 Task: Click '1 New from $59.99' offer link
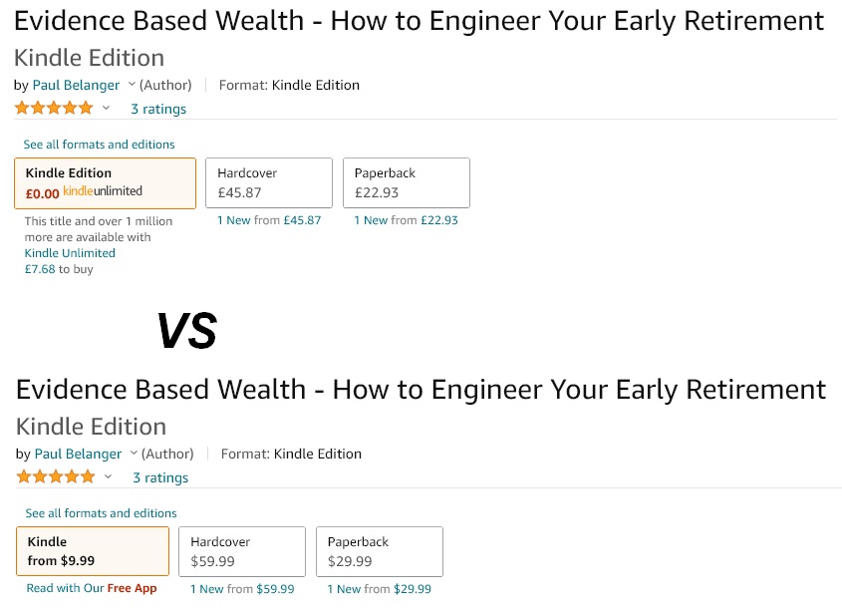pos(243,589)
